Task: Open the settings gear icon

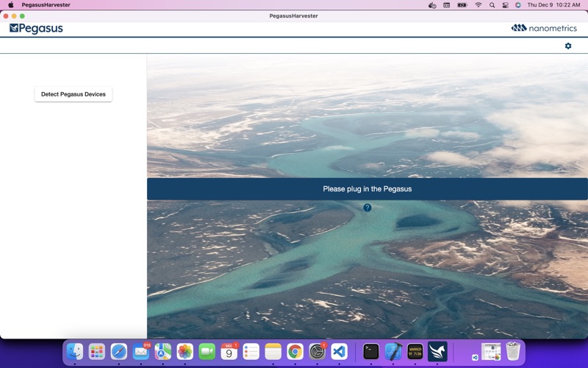Action: [567, 46]
